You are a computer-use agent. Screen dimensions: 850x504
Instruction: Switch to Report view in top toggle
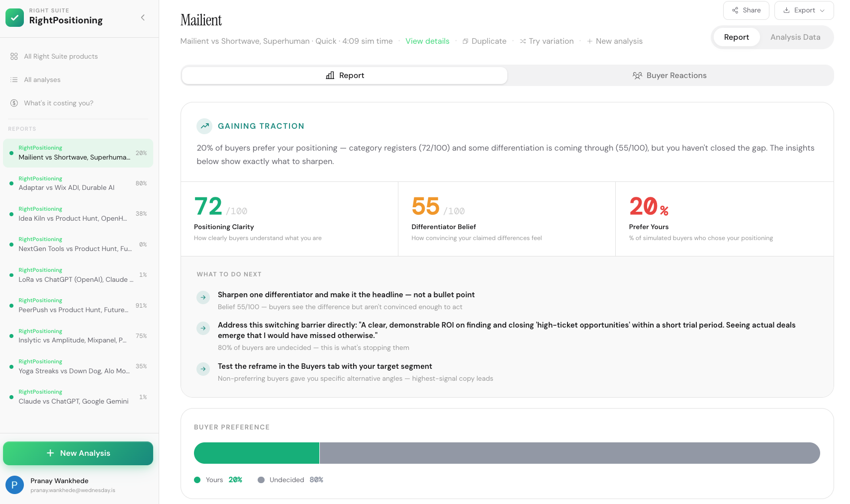coord(736,37)
